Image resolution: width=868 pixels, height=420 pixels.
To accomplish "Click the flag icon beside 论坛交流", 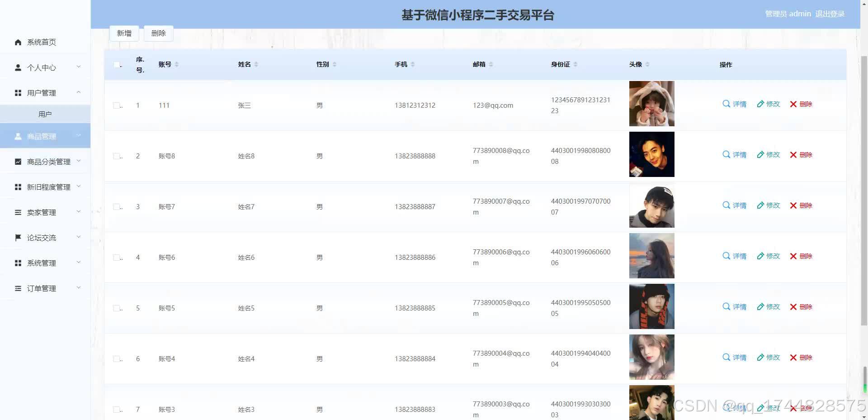I will tap(18, 238).
